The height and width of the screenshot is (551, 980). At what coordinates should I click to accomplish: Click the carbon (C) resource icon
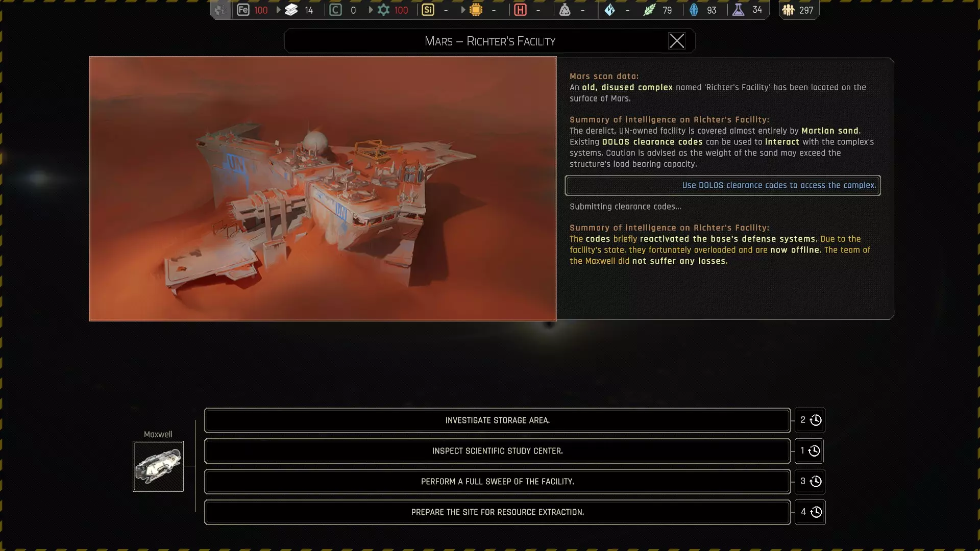(335, 10)
